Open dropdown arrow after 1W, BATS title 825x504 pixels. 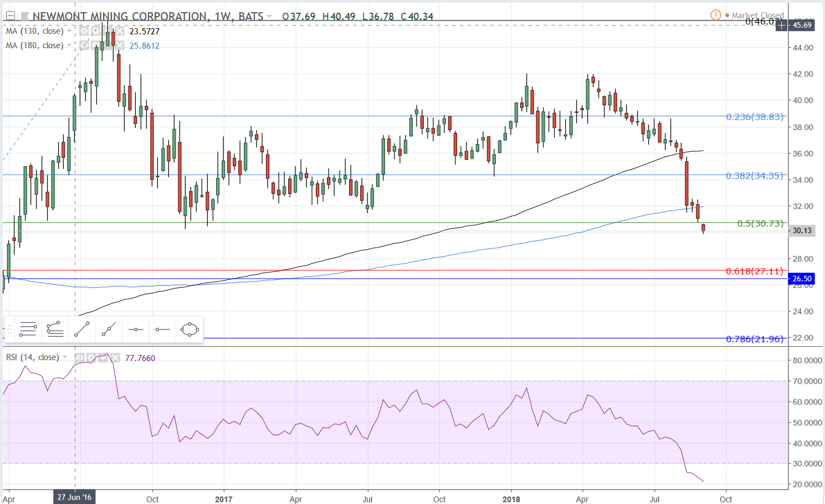[x=269, y=16]
